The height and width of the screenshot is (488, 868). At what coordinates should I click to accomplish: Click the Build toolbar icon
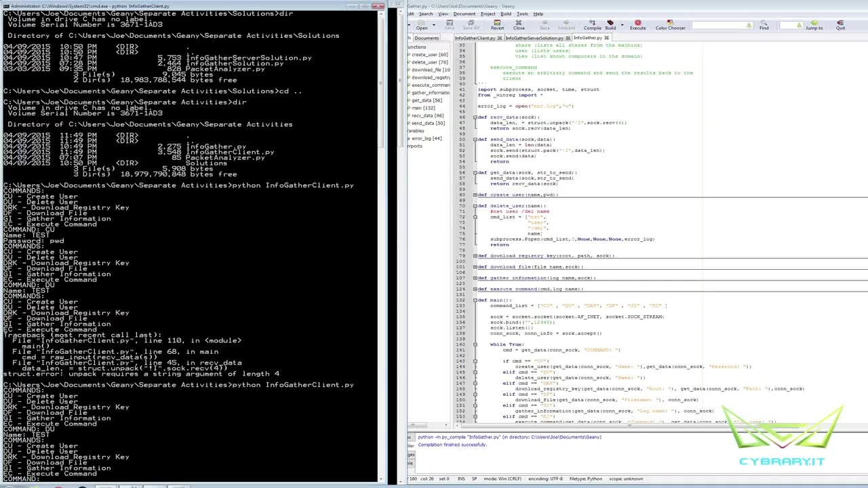coord(610,25)
